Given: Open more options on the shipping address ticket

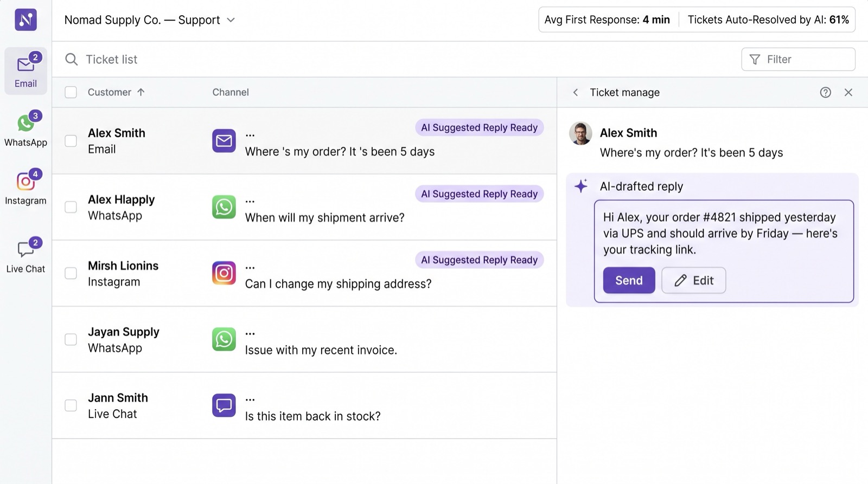Looking at the screenshot, I should pyautogui.click(x=250, y=267).
